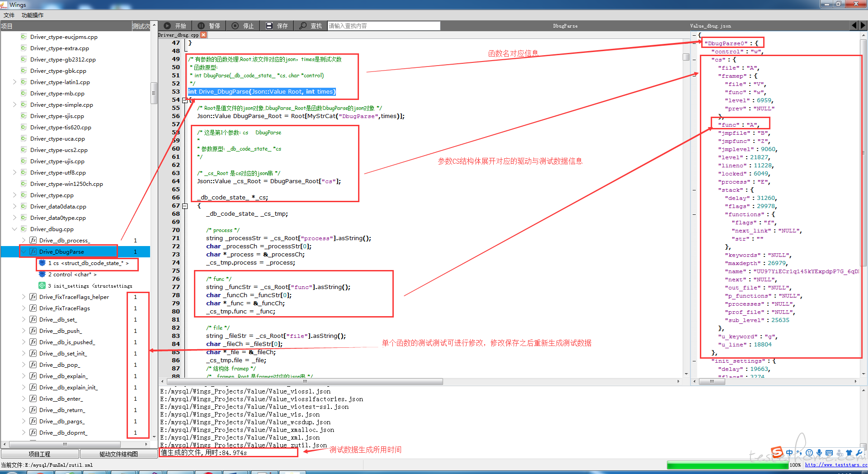This screenshot has width=868, height=474.
Task: Click the 开始 (start) play icon
Action: (167, 26)
